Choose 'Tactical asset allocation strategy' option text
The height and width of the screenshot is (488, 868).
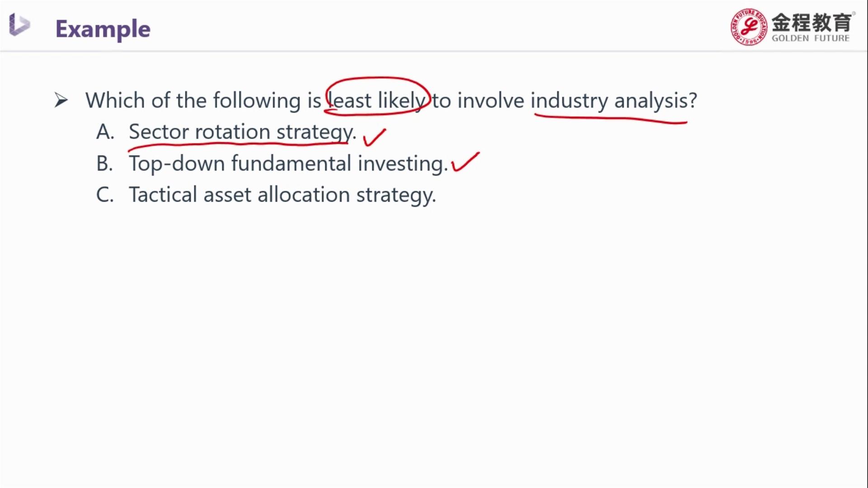[283, 195]
